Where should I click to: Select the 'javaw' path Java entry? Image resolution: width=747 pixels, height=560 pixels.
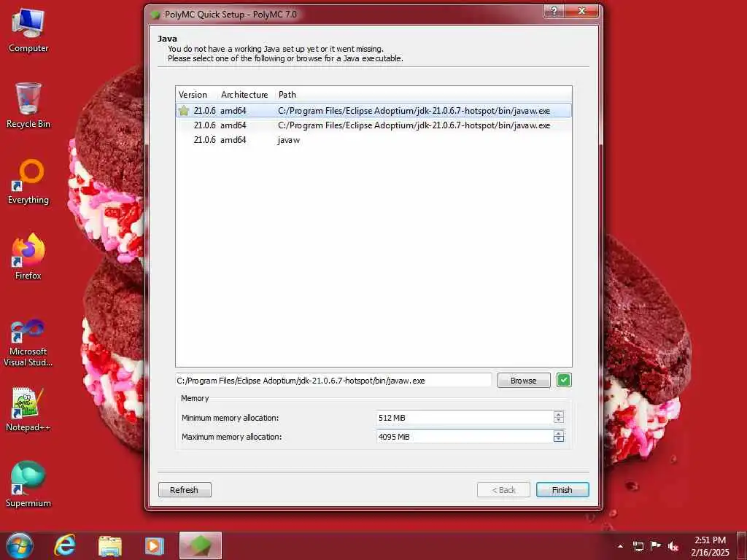tap(373, 140)
